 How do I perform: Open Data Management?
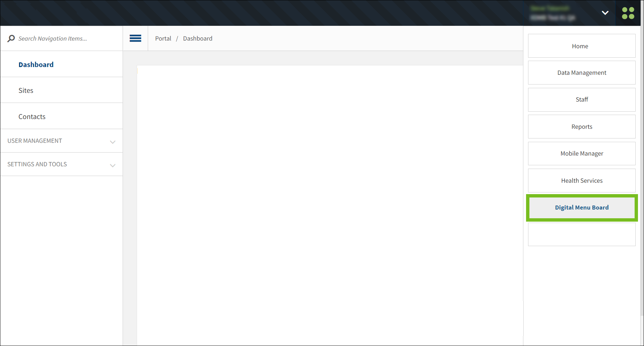click(582, 72)
